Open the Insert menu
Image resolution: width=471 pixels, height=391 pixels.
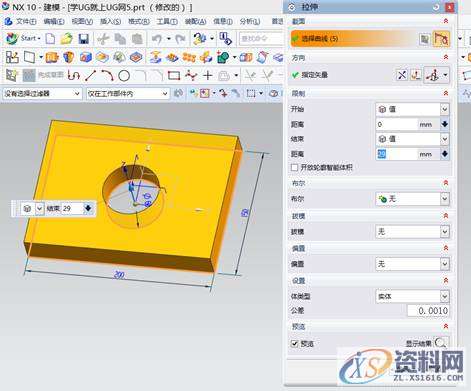click(x=110, y=22)
